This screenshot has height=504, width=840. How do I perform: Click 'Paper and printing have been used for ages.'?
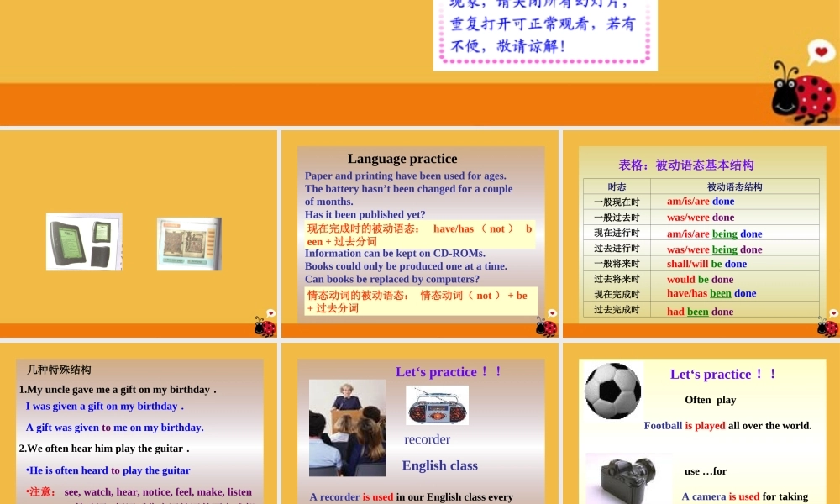[406, 176]
